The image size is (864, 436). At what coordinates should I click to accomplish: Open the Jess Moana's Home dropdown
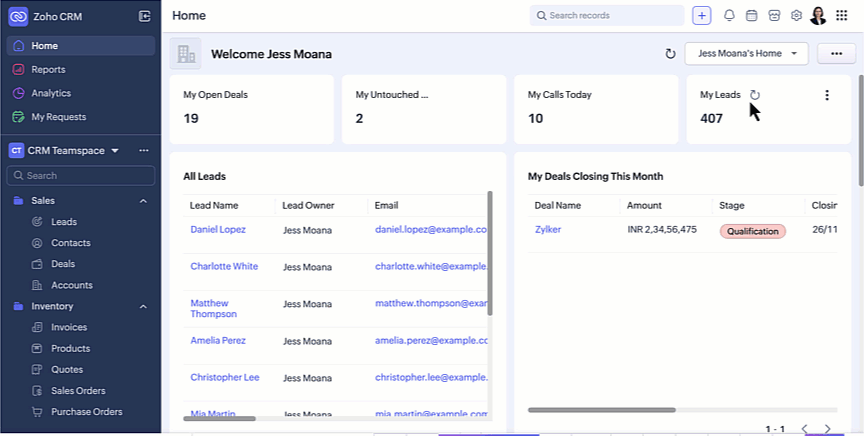point(746,54)
